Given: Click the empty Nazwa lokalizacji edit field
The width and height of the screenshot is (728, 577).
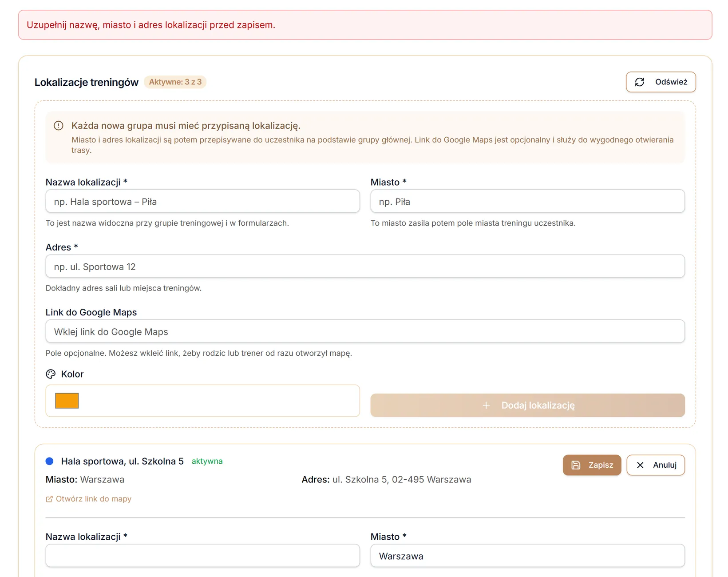Looking at the screenshot, I should (202, 556).
